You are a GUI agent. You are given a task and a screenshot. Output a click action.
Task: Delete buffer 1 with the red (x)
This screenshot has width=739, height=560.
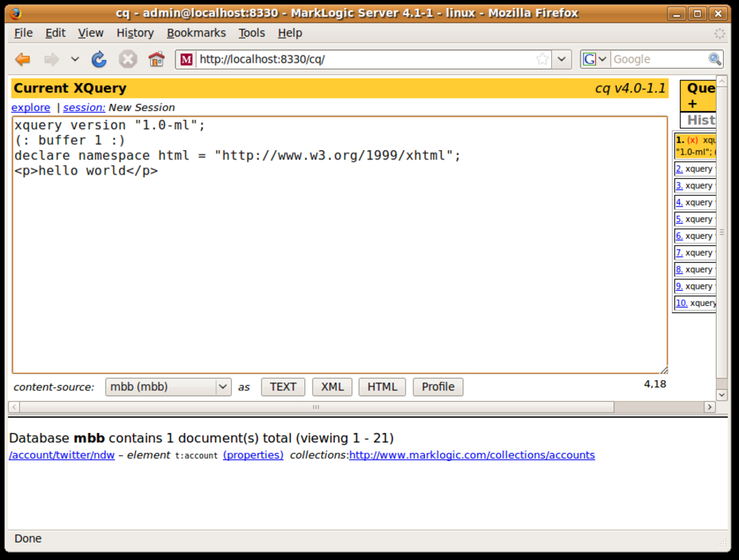tap(692, 140)
